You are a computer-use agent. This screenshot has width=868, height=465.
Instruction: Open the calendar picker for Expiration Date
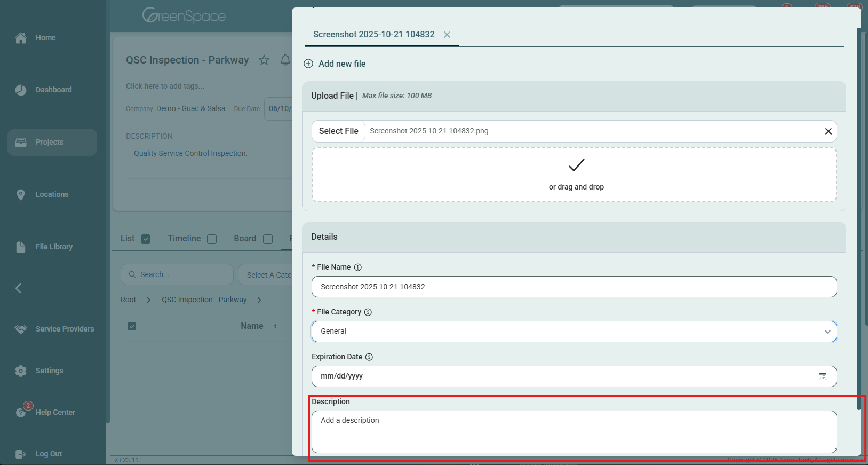(823, 377)
